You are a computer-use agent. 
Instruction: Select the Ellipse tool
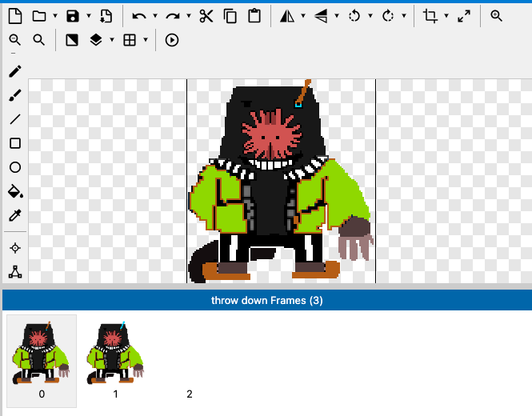(15, 167)
